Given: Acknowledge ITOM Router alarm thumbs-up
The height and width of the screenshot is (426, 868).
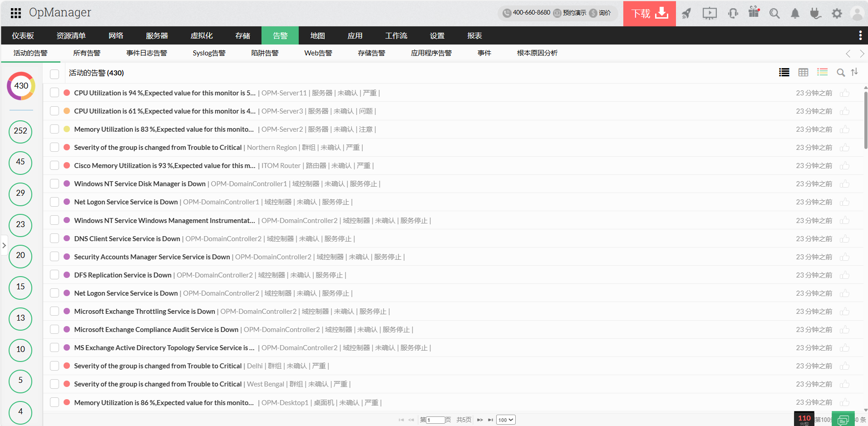Looking at the screenshot, I should click(x=844, y=166).
